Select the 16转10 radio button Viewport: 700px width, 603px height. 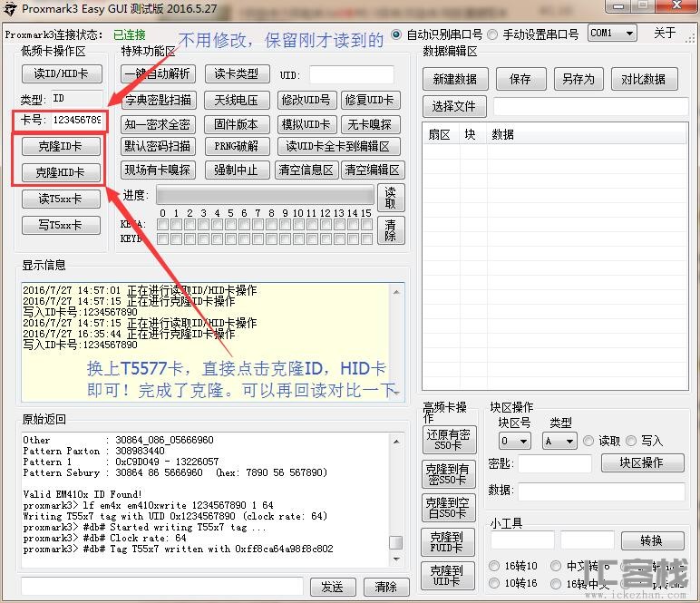click(494, 566)
